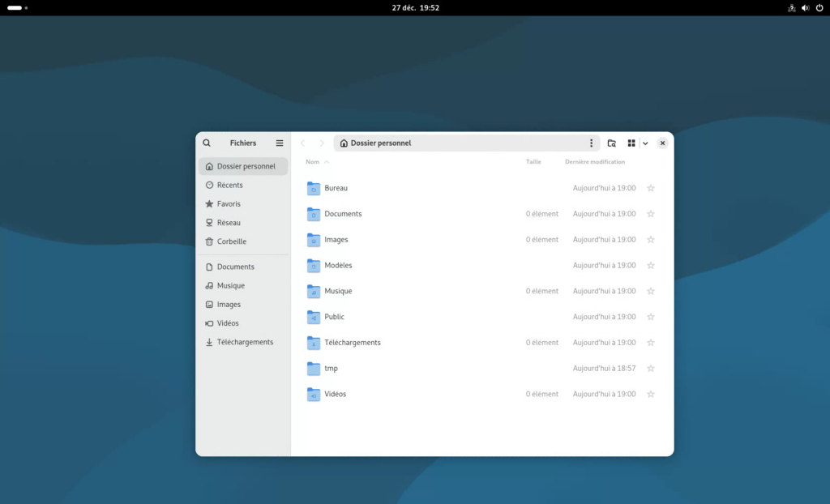
Task: Click the Dossier personnel path bar field
Action: 462,143
